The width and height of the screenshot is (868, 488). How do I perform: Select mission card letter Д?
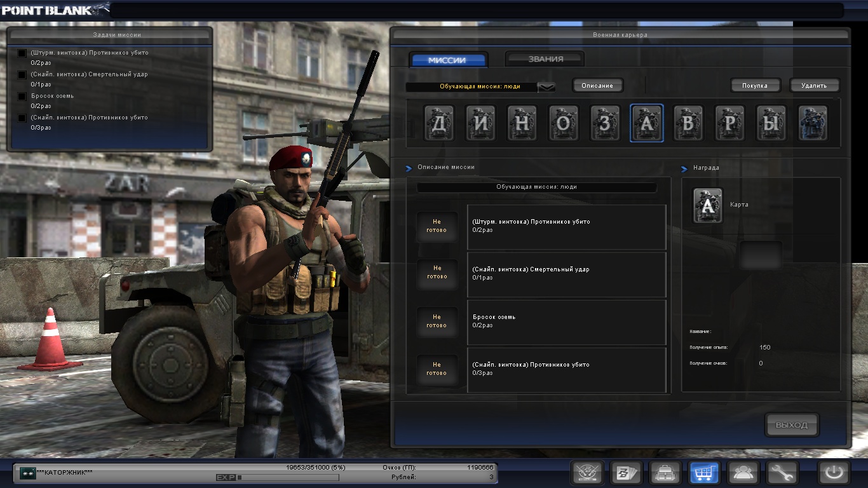tap(439, 123)
